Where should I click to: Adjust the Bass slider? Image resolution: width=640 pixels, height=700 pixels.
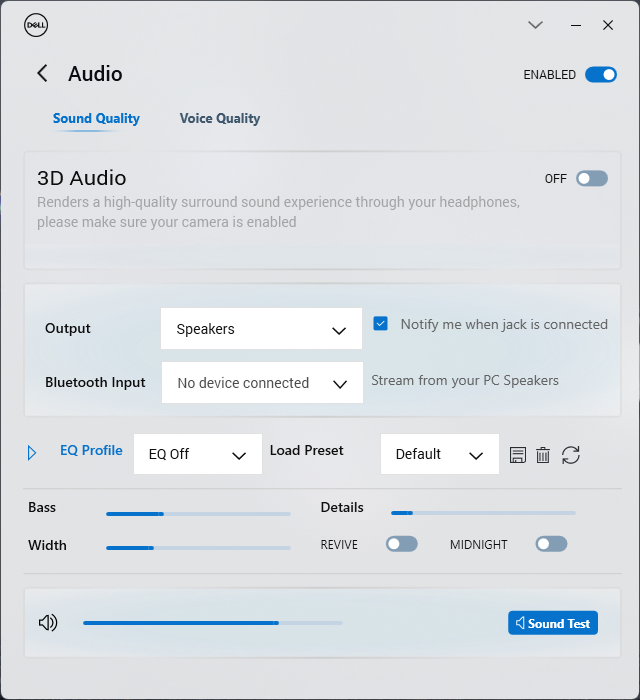coord(198,514)
